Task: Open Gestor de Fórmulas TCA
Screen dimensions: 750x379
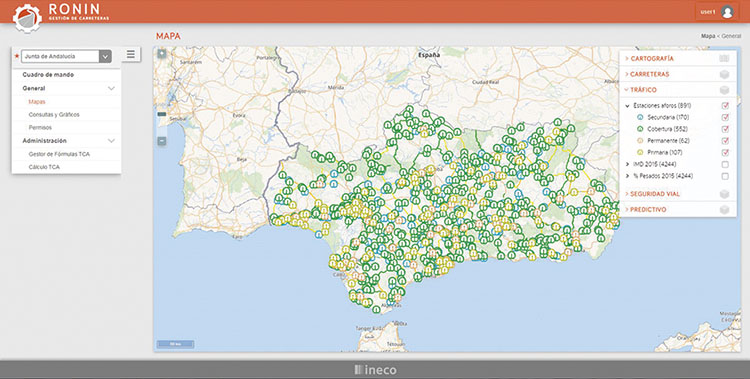Action: pyautogui.click(x=59, y=154)
